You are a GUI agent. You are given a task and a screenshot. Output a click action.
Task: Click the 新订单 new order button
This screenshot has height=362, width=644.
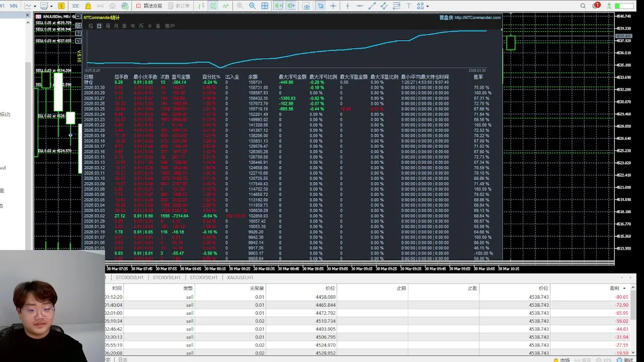[x=179, y=6]
